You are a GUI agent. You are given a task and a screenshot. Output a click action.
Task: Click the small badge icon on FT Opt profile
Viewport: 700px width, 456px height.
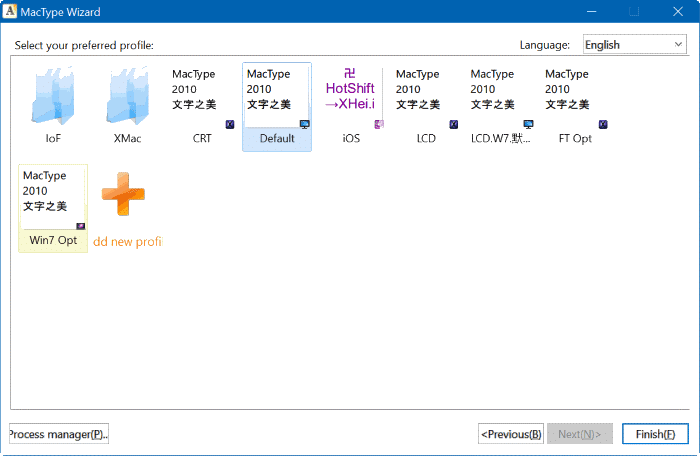coord(603,124)
